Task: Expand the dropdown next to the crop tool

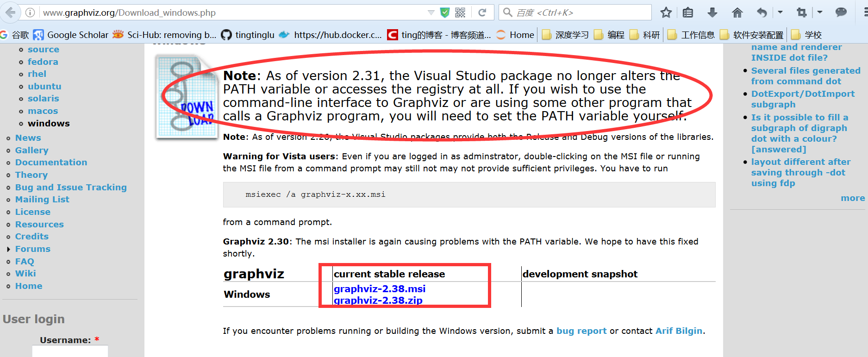Action: (x=820, y=13)
